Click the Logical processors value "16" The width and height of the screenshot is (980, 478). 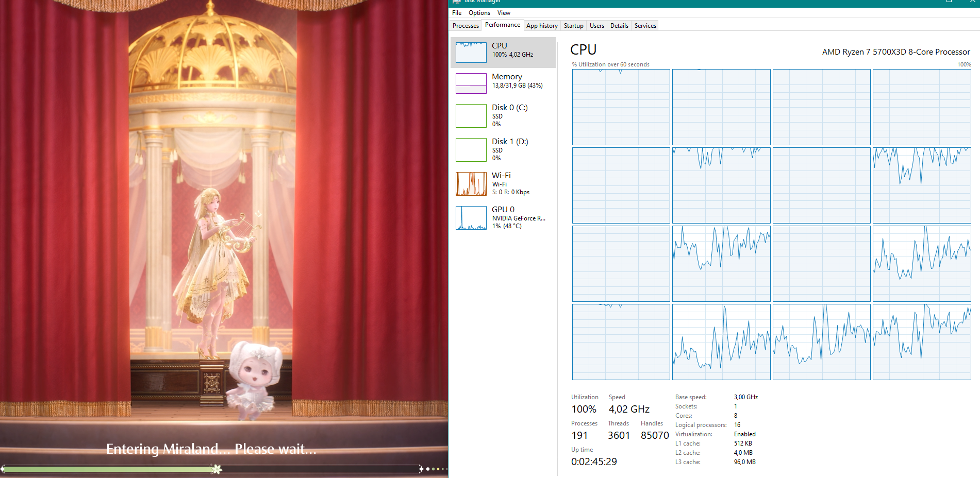tap(737, 425)
